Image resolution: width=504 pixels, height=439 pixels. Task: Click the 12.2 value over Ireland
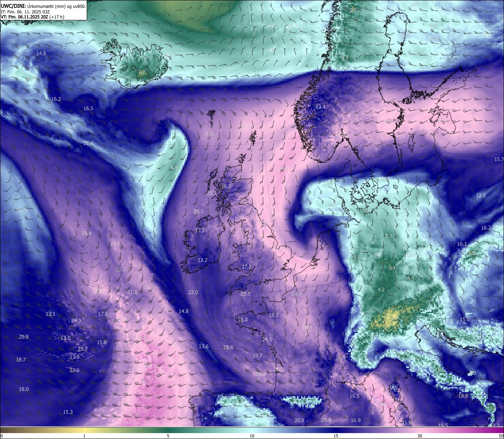click(202, 260)
